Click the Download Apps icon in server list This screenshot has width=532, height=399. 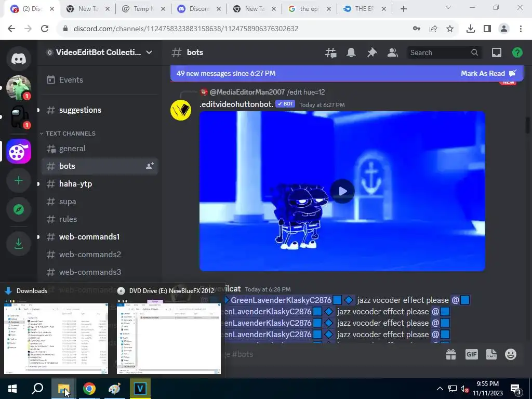point(19,244)
